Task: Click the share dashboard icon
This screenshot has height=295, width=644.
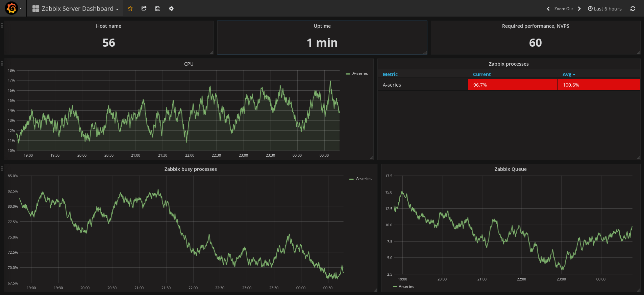Action: pyautogui.click(x=144, y=8)
